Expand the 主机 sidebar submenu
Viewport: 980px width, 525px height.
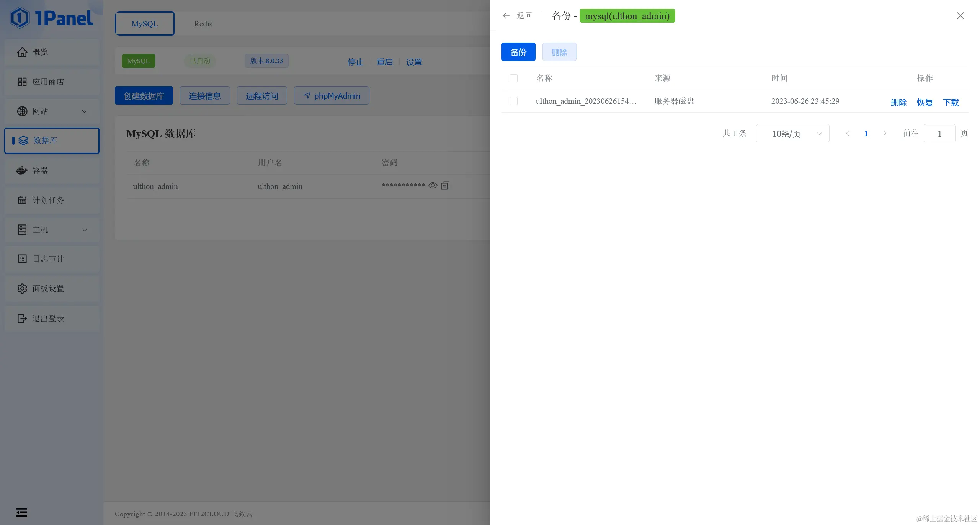point(85,230)
